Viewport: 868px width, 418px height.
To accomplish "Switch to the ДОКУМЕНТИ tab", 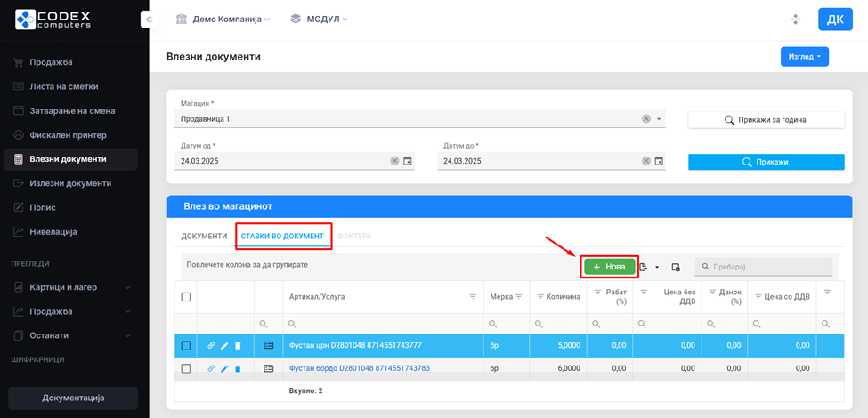I will point(204,237).
